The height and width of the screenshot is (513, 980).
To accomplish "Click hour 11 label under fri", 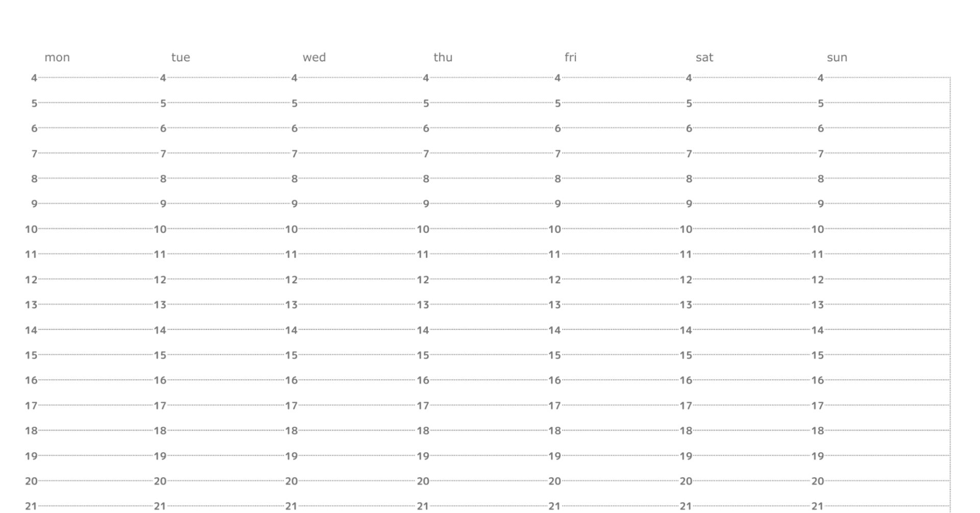I will click(554, 254).
